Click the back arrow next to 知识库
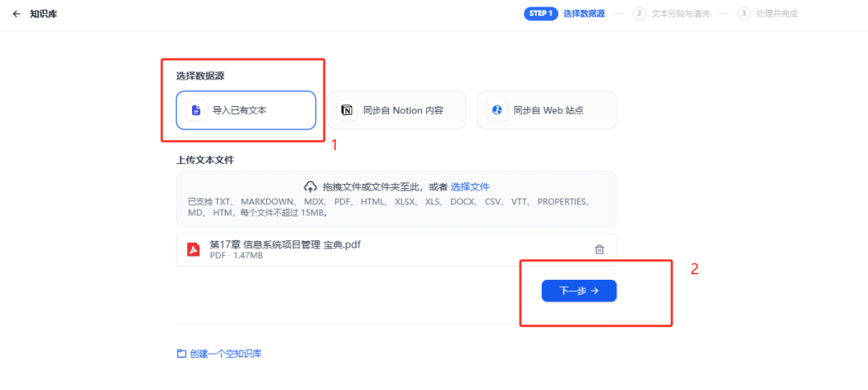Screen dimensions: 868x390 coord(17,14)
